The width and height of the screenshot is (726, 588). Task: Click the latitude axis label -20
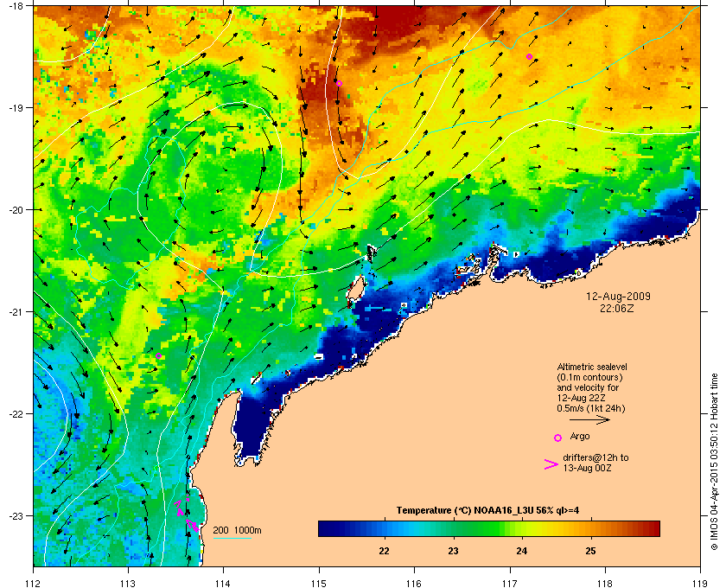tap(16, 210)
